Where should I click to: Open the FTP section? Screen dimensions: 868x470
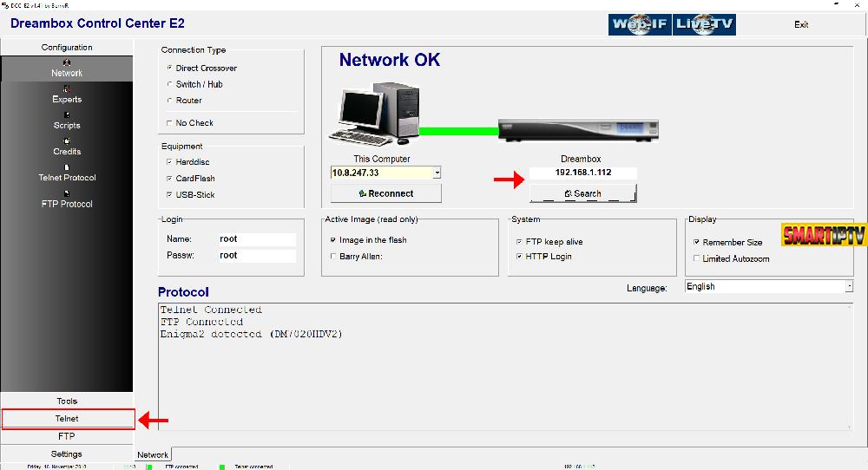click(x=67, y=436)
